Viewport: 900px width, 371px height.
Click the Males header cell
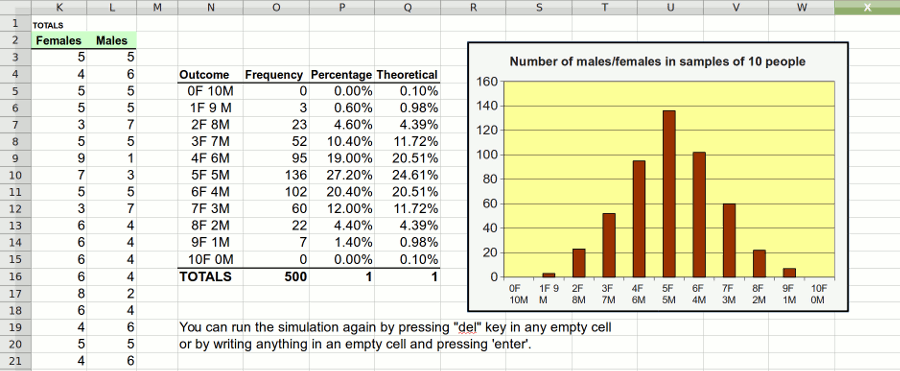pos(112,41)
